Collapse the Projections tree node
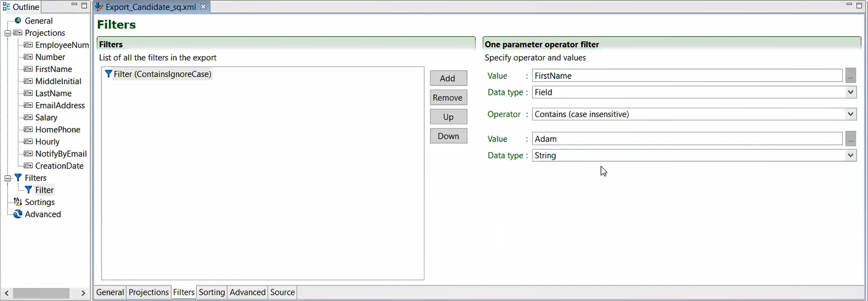 click(7, 33)
